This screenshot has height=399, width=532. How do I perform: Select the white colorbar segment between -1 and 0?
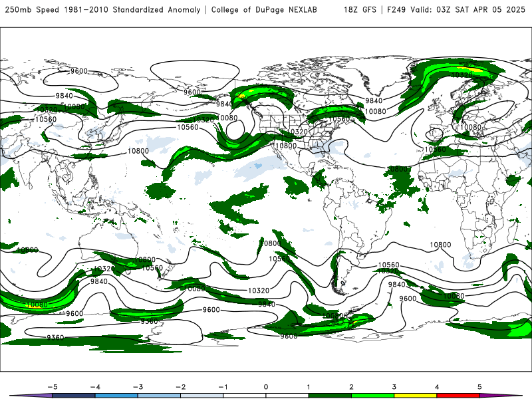[245, 396]
